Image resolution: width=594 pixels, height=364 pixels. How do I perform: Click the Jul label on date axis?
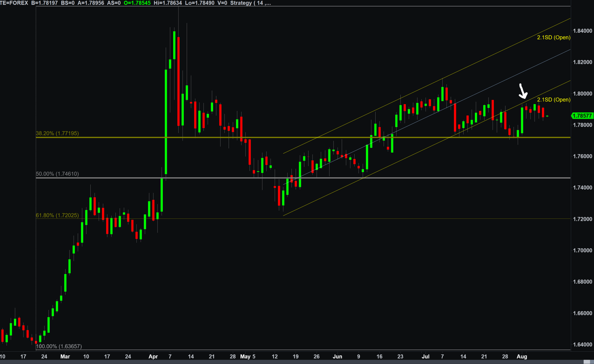[x=426, y=357]
